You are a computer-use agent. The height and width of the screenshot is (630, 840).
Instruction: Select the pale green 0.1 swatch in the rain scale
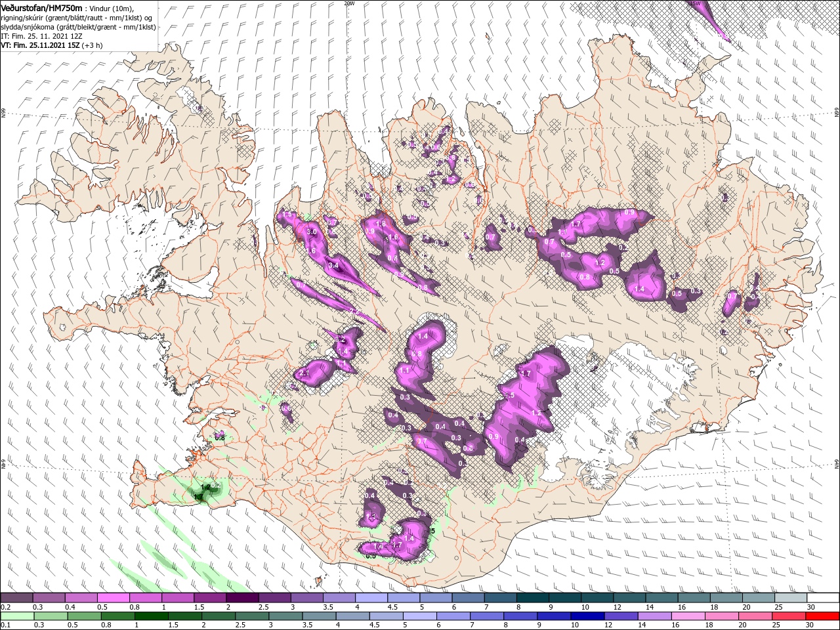tap(17, 616)
